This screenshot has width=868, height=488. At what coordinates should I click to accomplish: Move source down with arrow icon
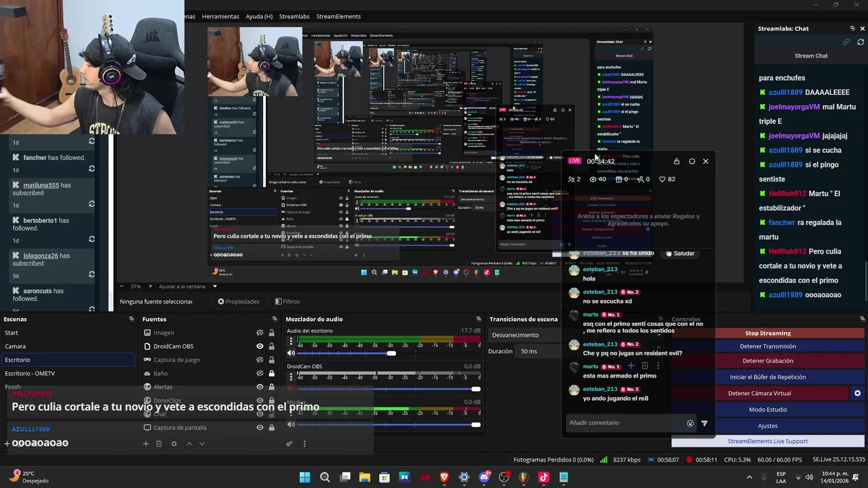pyautogui.click(x=202, y=444)
